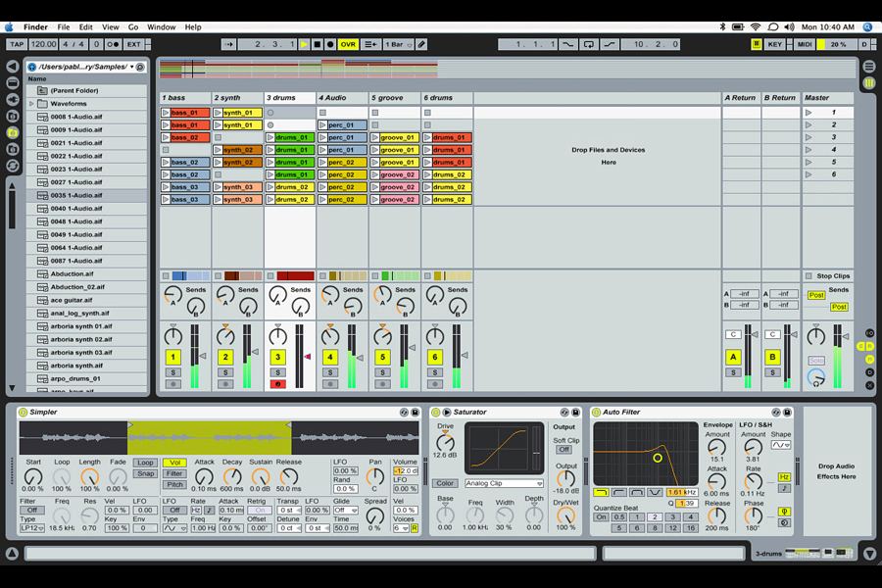Deactivate track 1 with its yellow activator
This screenshot has height=588, width=882.
(x=172, y=358)
